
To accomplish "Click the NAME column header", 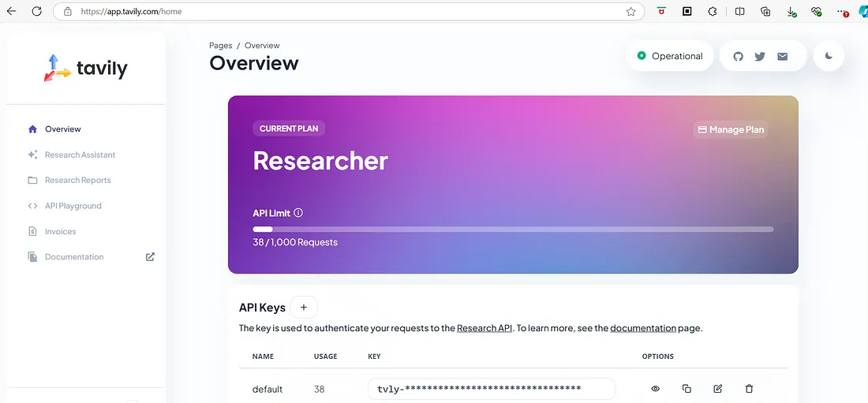I will [263, 356].
